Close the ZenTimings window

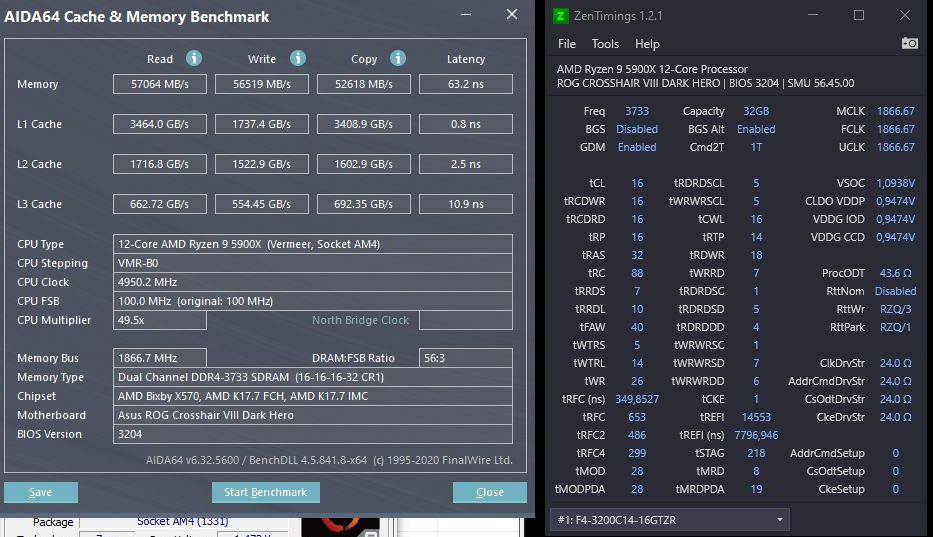tap(904, 15)
